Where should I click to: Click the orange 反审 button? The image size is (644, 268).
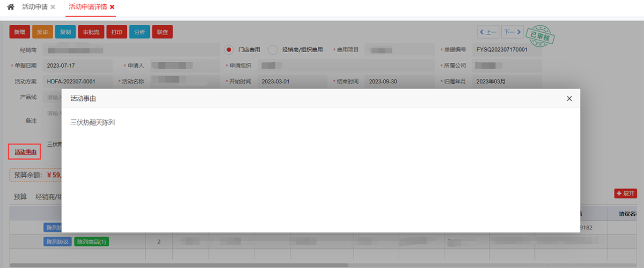42,32
